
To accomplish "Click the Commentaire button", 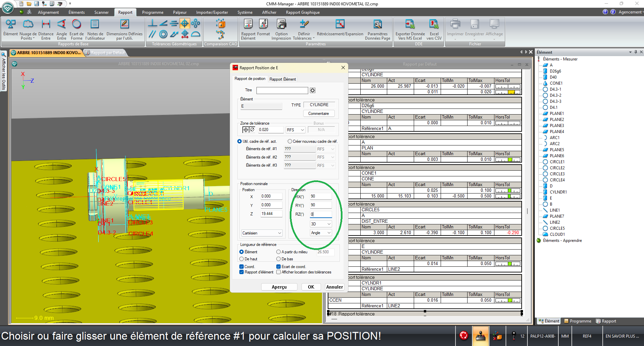I will pos(319,114).
